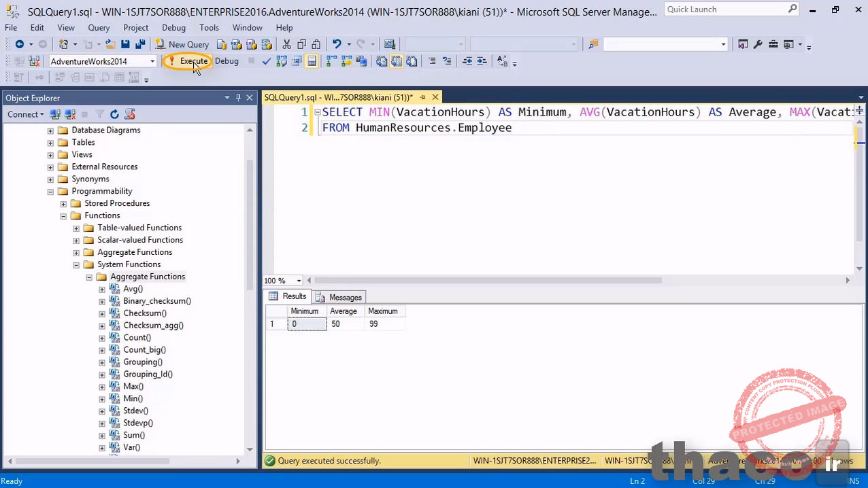Click the Undo arrow icon
868x488 pixels.
(x=336, y=45)
